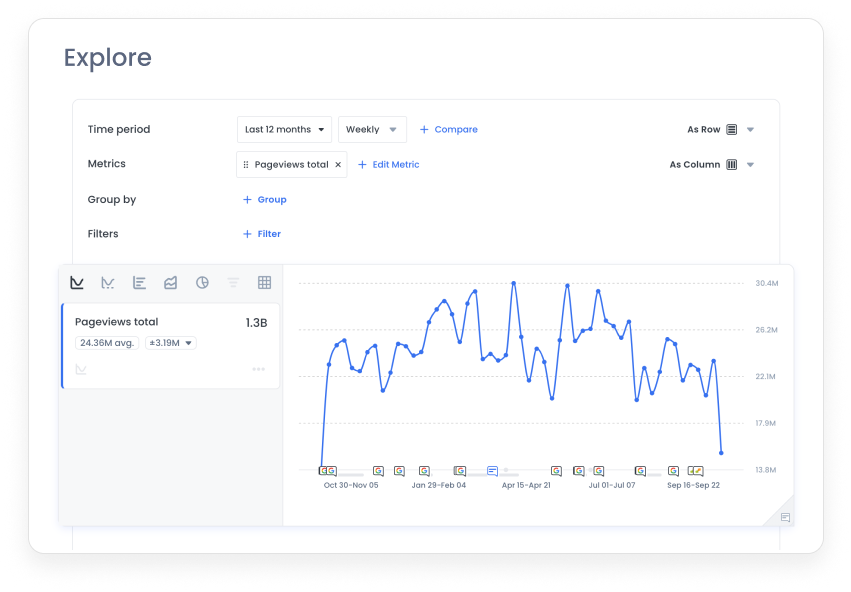Select the area chart type

170,283
